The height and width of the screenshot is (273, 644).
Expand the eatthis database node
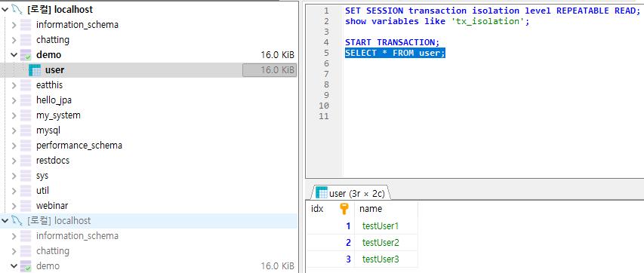14,85
